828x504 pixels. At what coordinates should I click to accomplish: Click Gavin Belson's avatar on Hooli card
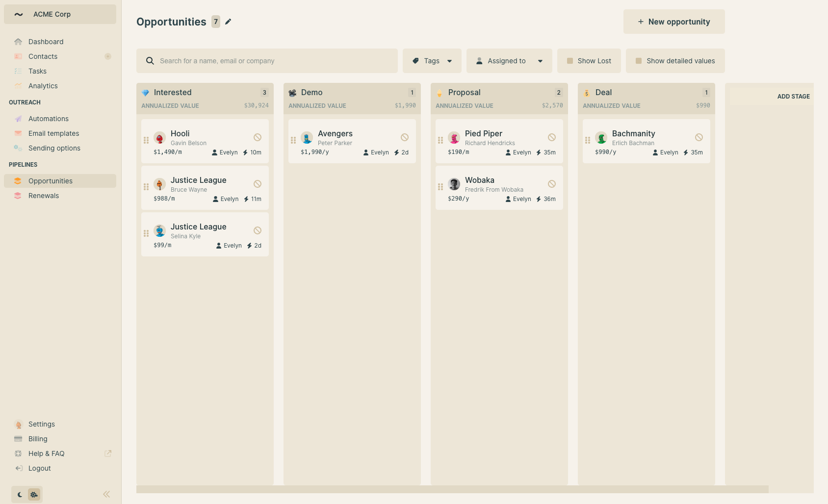coord(160,138)
